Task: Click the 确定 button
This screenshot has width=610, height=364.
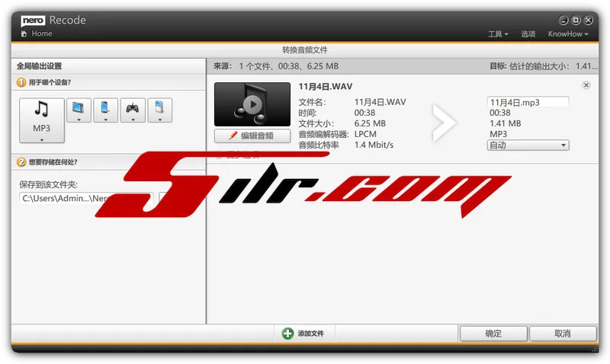Action: click(x=493, y=334)
